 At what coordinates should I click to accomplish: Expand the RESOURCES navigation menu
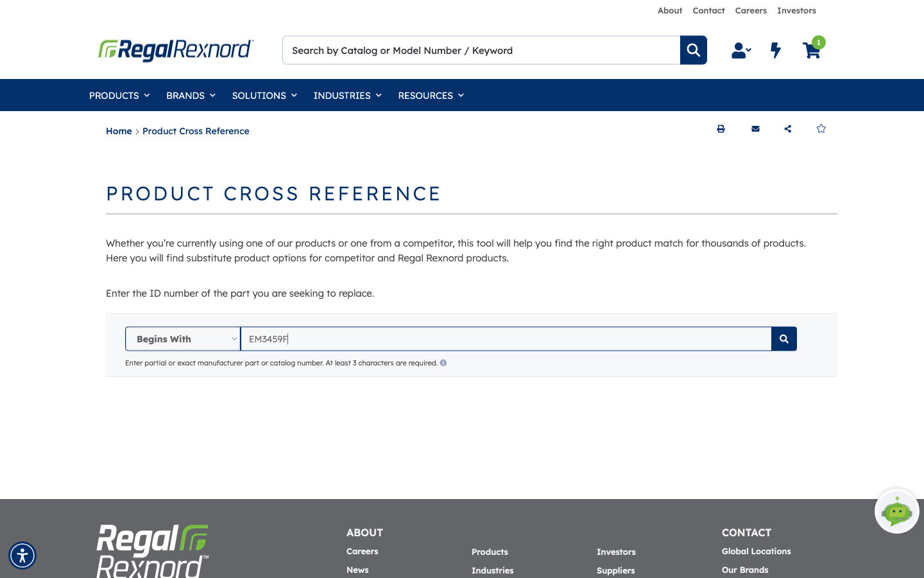click(x=431, y=95)
